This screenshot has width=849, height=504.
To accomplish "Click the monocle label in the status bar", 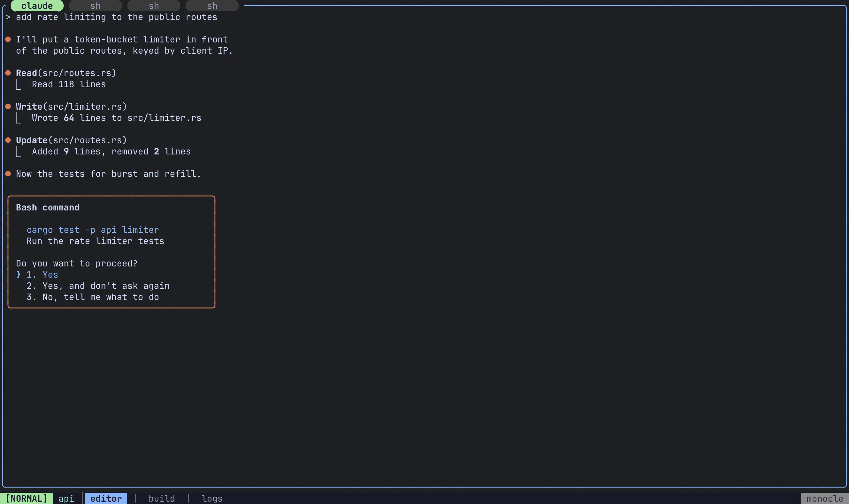I will (x=825, y=498).
